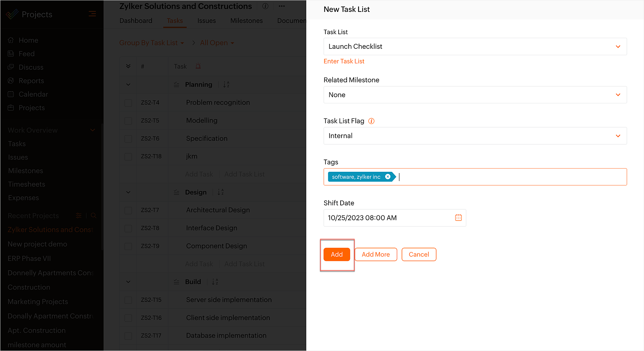644x351 pixels.
Task: Open the three-dots project options menu
Action: pos(282,6)
